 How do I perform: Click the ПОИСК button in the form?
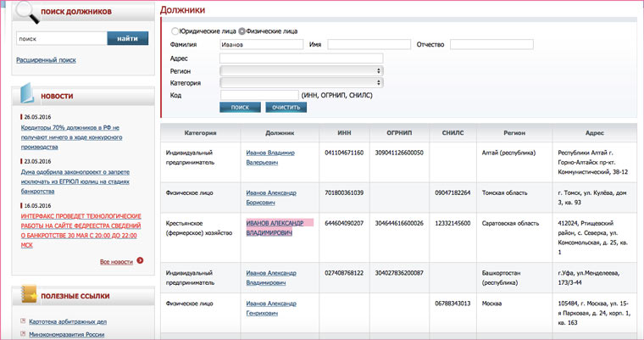pyautogui.click(x=240, y=108)
